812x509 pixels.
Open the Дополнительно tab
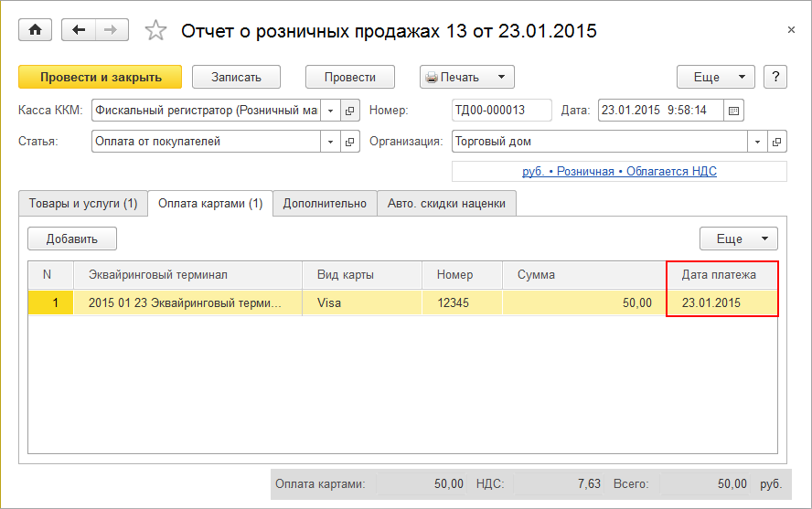tap(325, 204)
